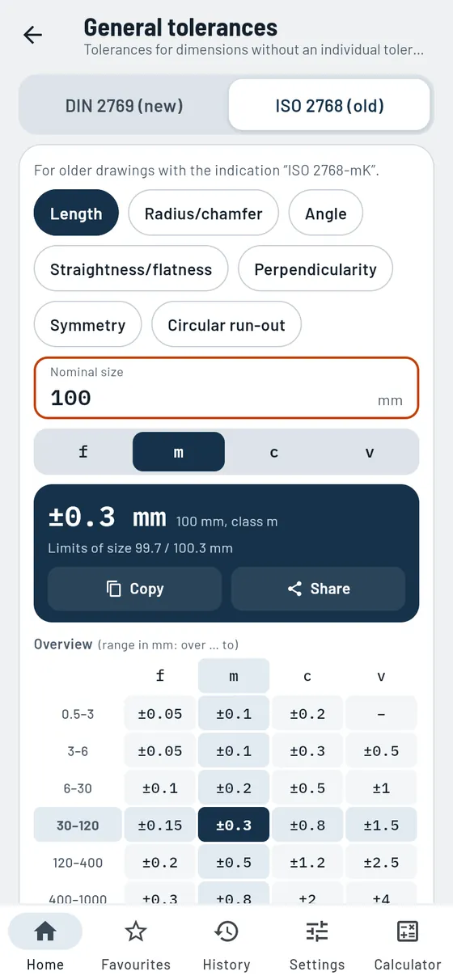The width and height of the screenshot is (453, 980).
Task: Select tolerance class f
Action: point(83,452)
